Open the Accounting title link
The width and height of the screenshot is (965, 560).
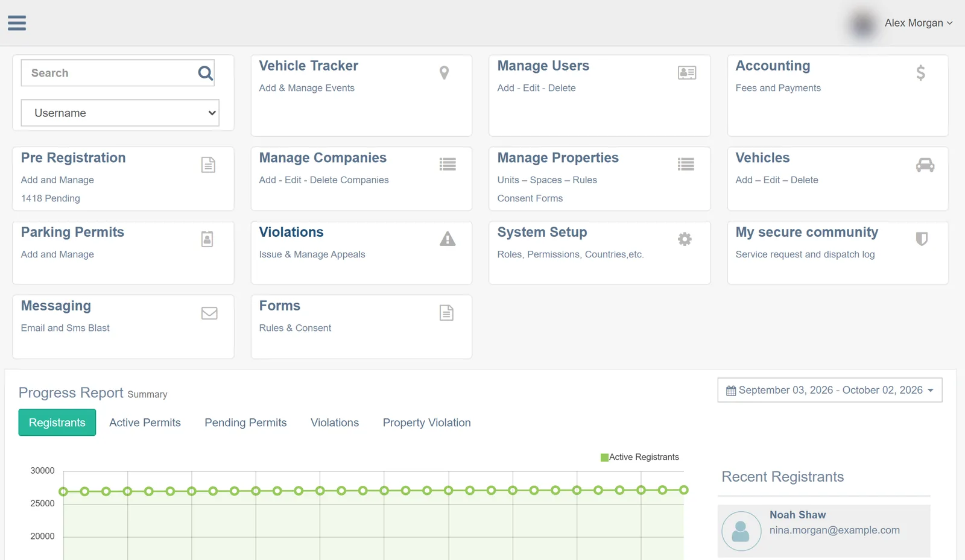tap(773, 66)
